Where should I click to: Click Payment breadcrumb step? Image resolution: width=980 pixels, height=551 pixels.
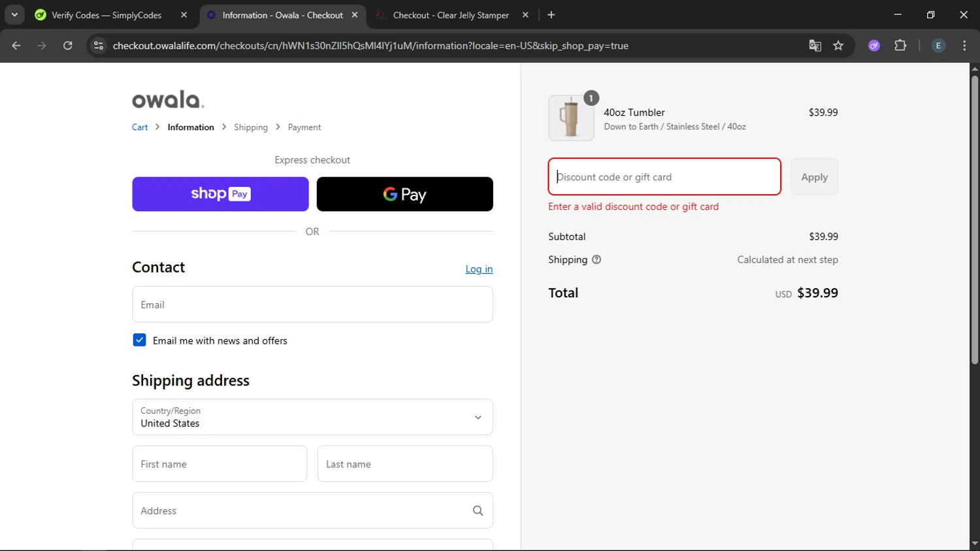click(x=304, y=127)
